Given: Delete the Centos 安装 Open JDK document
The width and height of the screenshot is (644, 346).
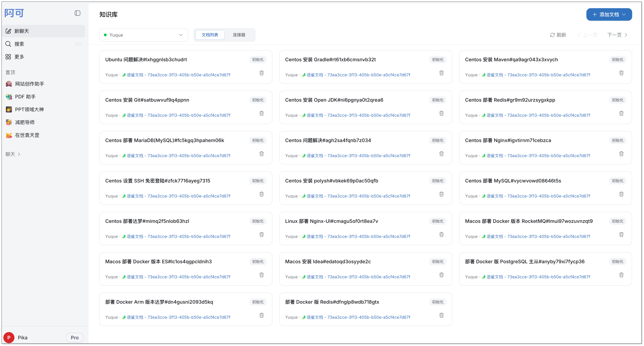Looking at the screenshot, I should click(442, 113).
